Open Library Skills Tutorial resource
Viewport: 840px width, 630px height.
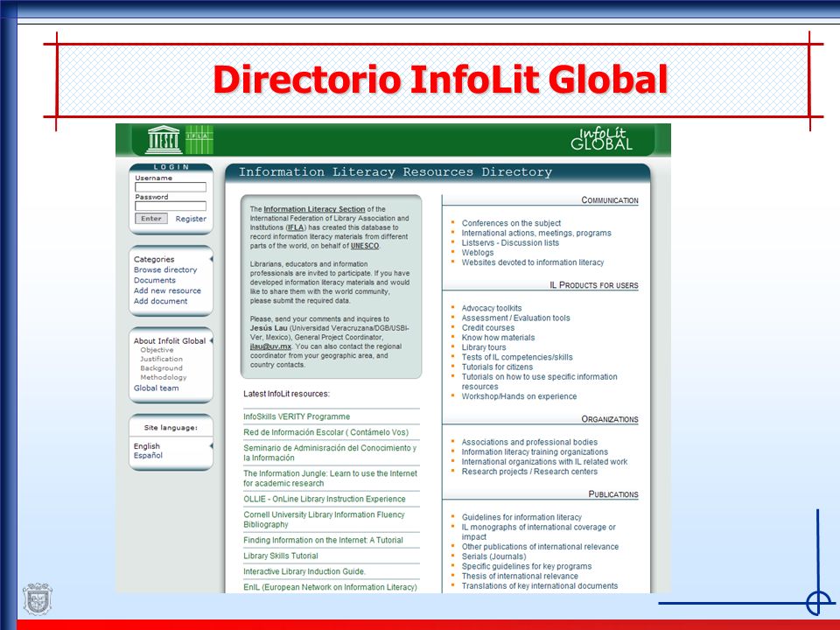[281, 556]
